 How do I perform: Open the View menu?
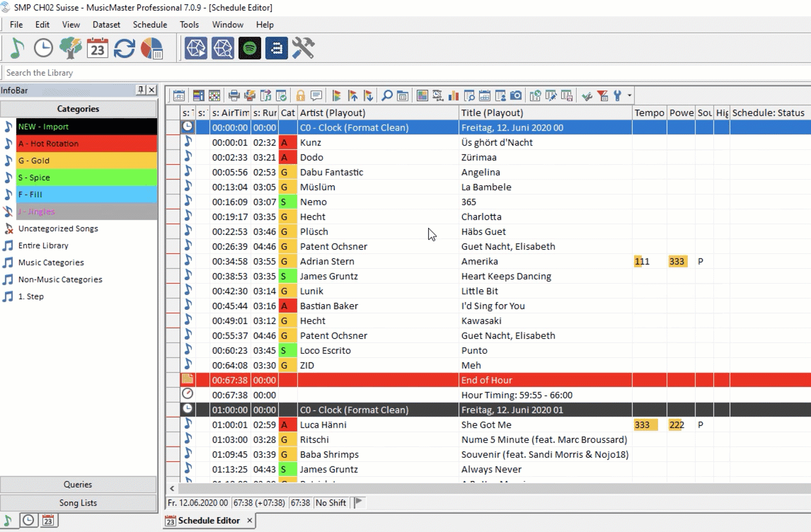[x=71, y=24]
